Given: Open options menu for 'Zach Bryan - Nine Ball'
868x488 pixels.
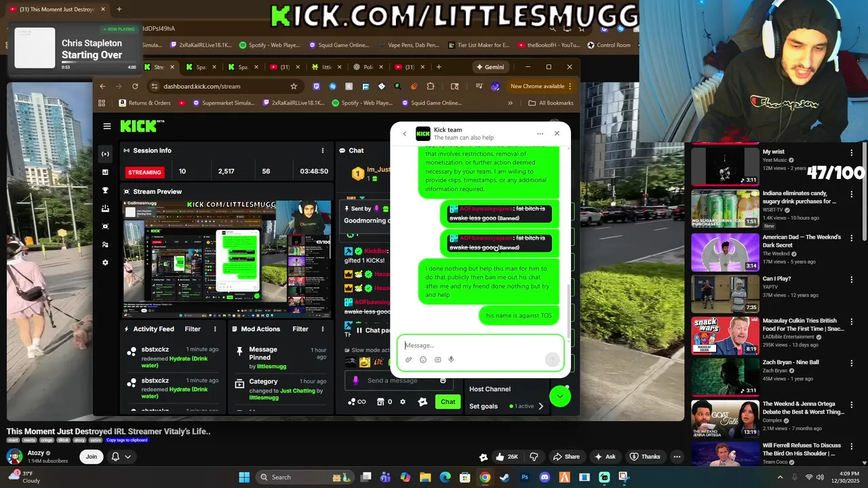Looking at the screenshot, I should 852,363.
